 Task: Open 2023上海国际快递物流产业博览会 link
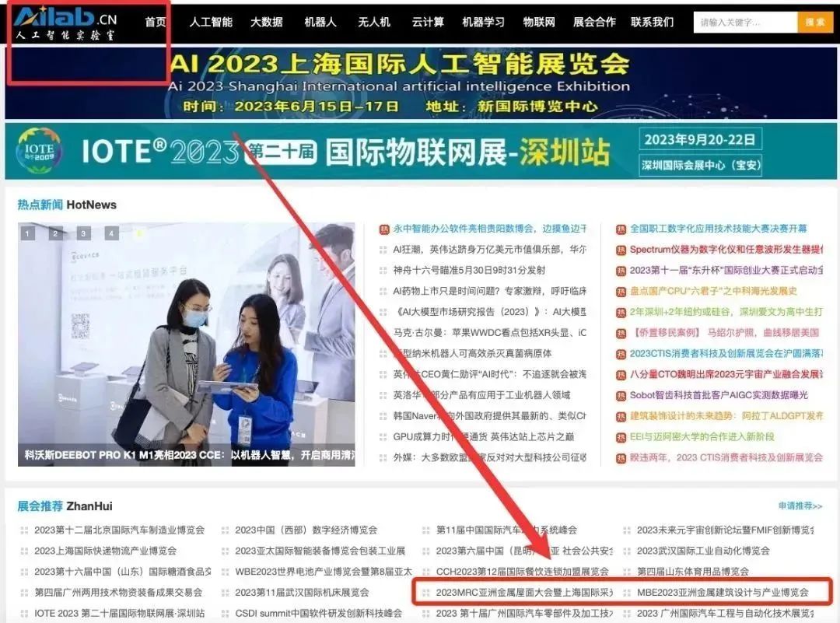point(105,551)
